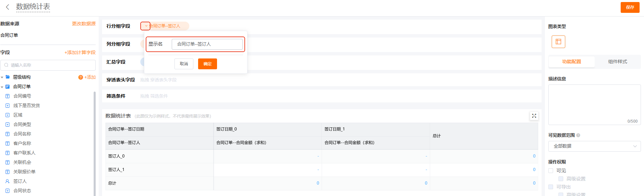Switch to the 功能配置 tab
644x196 pixels.
click(x=571, y=62)
